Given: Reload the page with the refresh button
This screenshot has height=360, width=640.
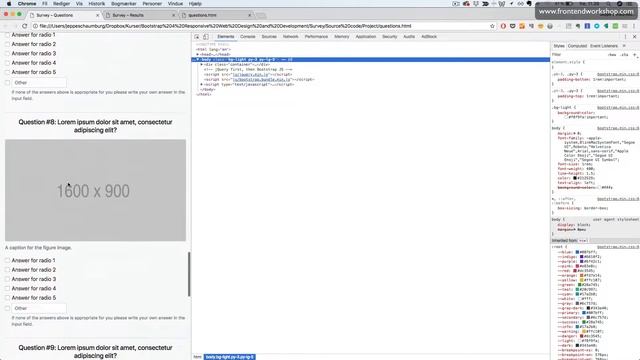Looking at the screenshot, I should 24,26.
